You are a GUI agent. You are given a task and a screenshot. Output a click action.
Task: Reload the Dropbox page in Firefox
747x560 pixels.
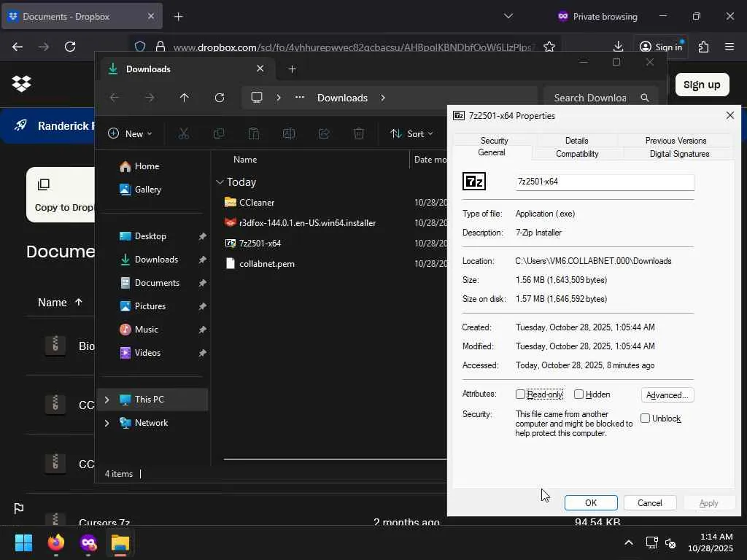point(70,47)
